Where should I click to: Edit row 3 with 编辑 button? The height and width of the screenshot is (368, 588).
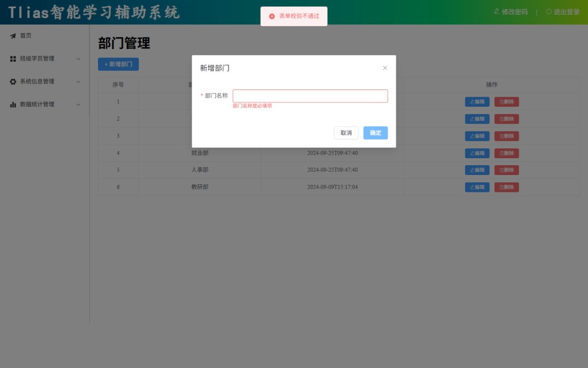coord(477,136)
